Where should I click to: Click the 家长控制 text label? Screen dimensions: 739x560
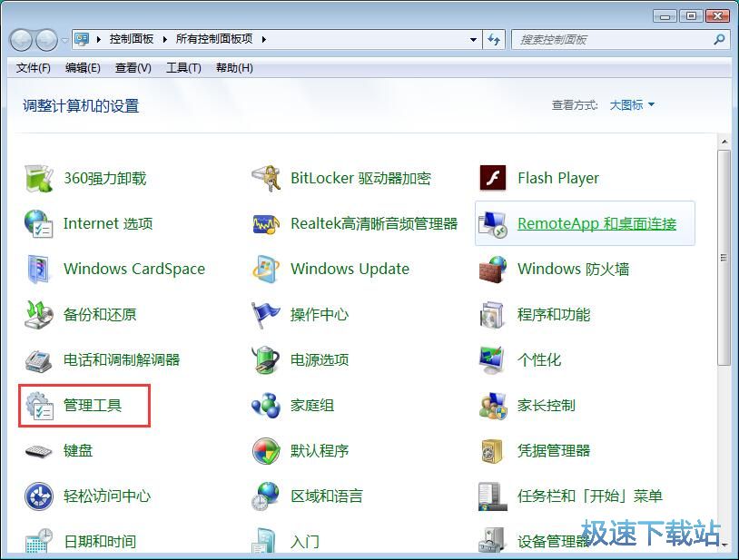tap(546, 406)
